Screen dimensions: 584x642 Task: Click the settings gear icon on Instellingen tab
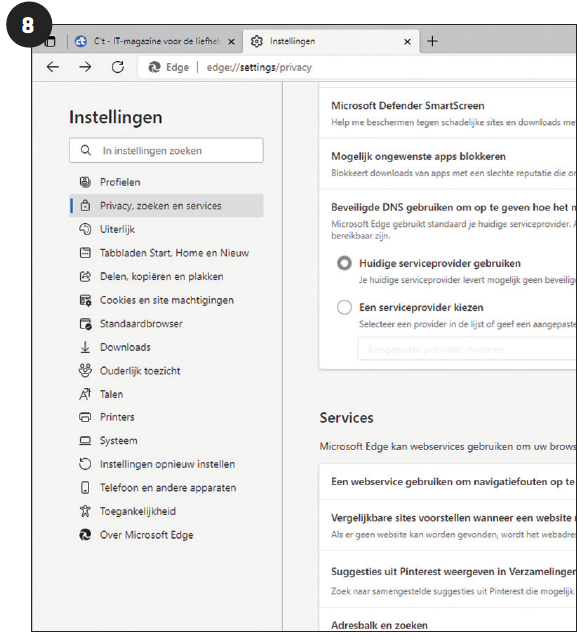(x=257, y=41)
